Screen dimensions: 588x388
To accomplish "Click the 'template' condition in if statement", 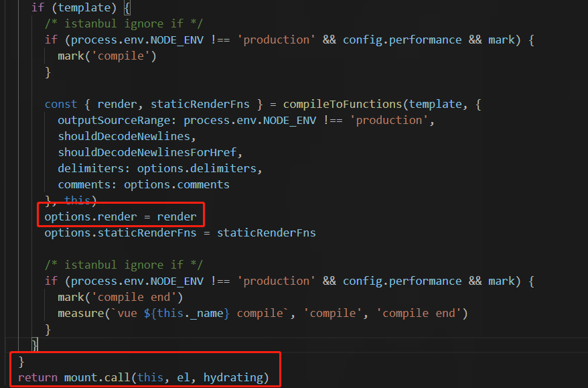I will pyautogui.click(x=84, y=7).
